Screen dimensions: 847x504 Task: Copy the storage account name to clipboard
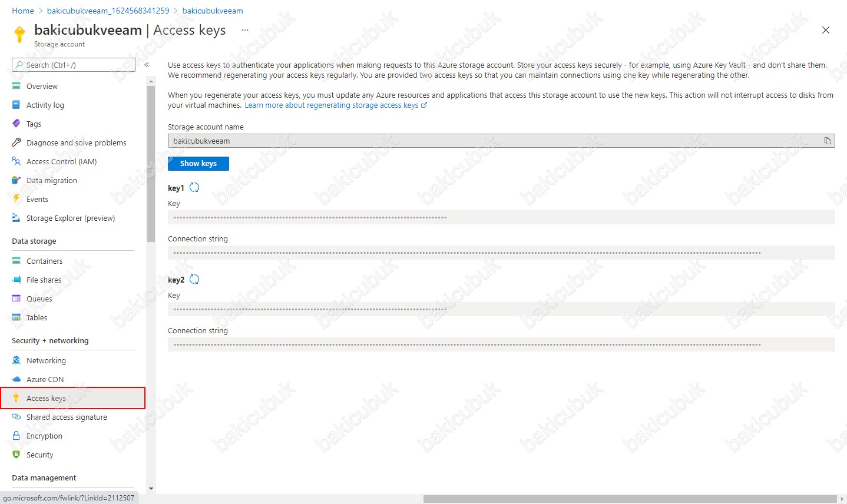point(827,141)
